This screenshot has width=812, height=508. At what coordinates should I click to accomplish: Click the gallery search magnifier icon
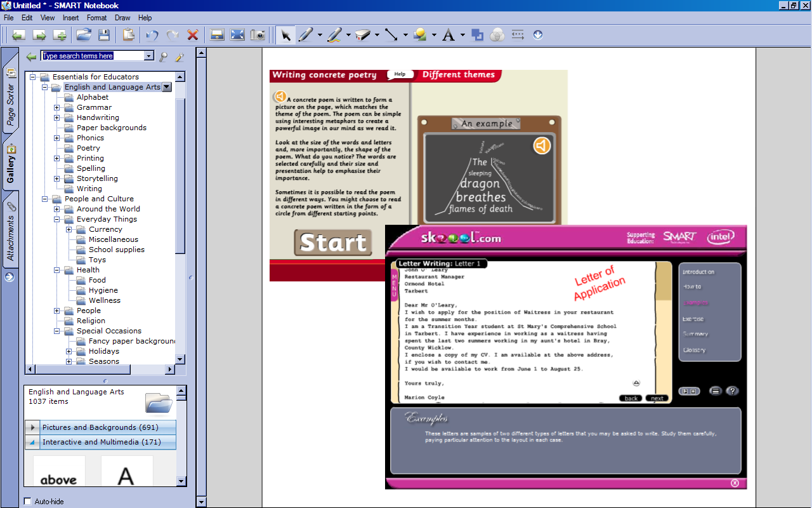[x=164, y=57]
